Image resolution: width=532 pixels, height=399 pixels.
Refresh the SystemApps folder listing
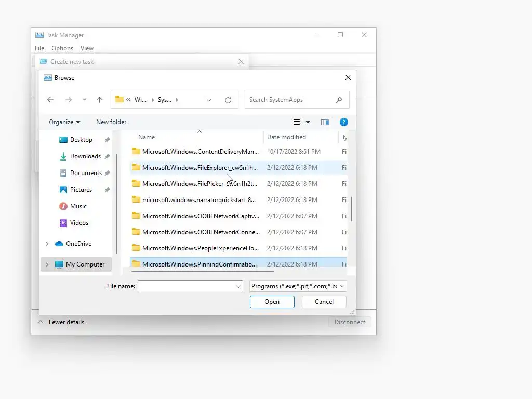(x=228, y=100)
